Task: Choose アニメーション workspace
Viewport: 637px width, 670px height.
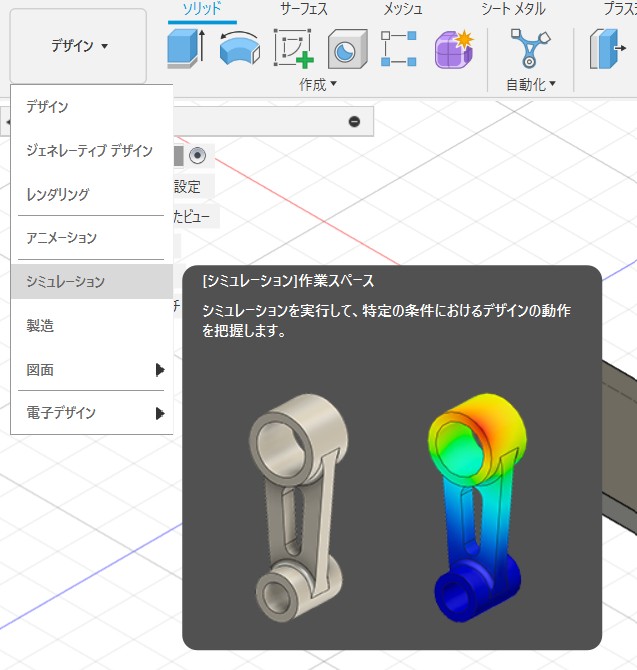Action: click(92, 238)
